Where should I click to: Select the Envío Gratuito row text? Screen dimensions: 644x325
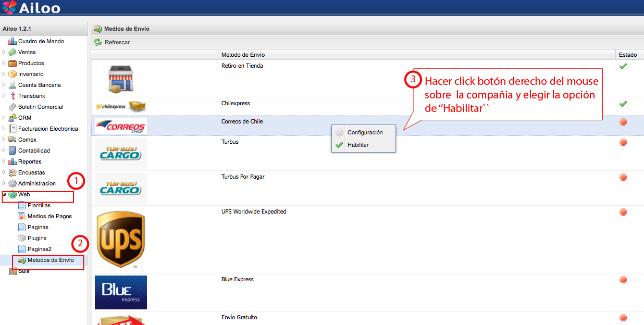239,317
